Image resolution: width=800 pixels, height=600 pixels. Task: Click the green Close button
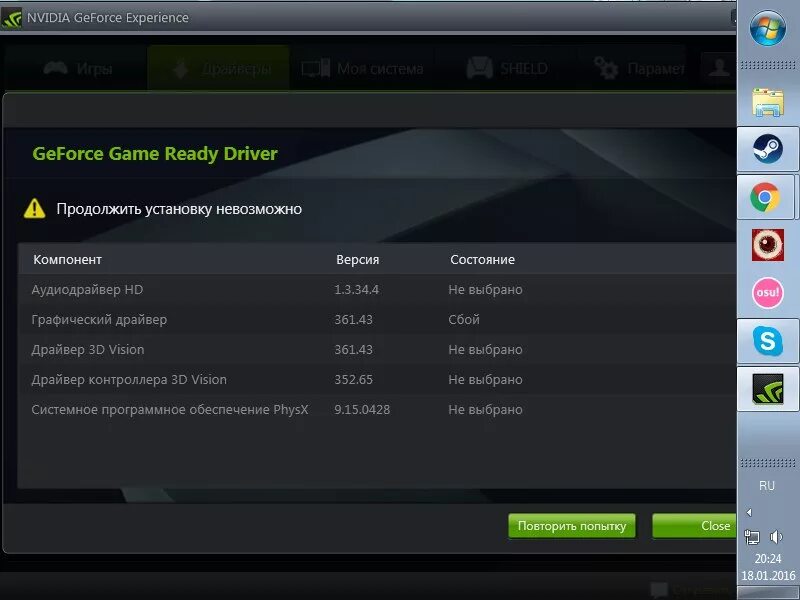tap(694, 526)
